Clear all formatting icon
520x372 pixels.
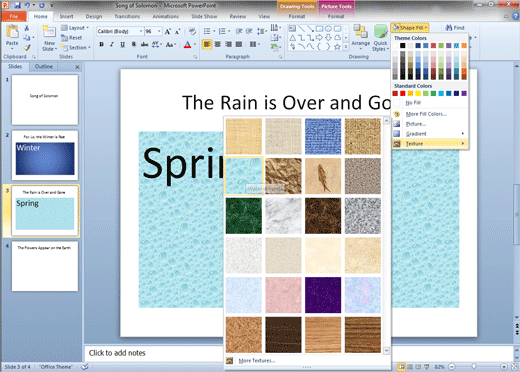pyautogui.click(x=192, y=31)
